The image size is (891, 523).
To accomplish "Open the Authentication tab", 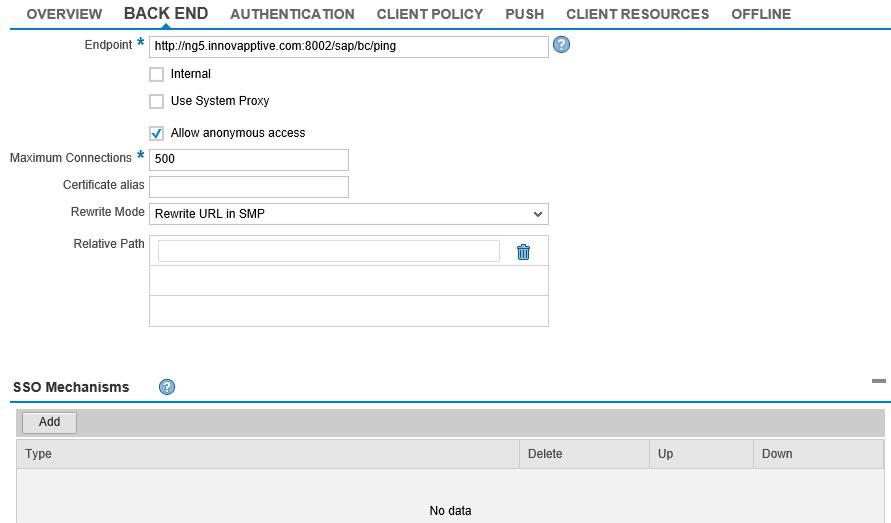I will click(292, 14).
